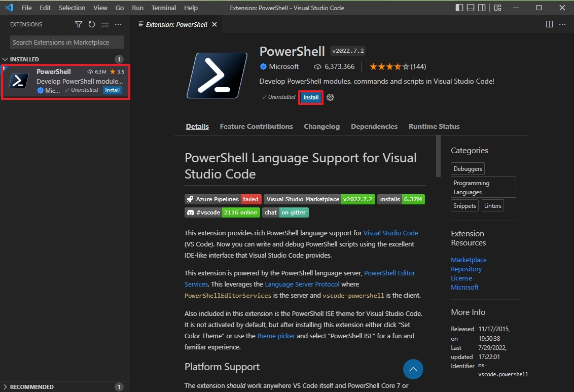Viewport: 574px width, 392px height.
Task: Filter extensions using the funnel icon
Action: 78,24
